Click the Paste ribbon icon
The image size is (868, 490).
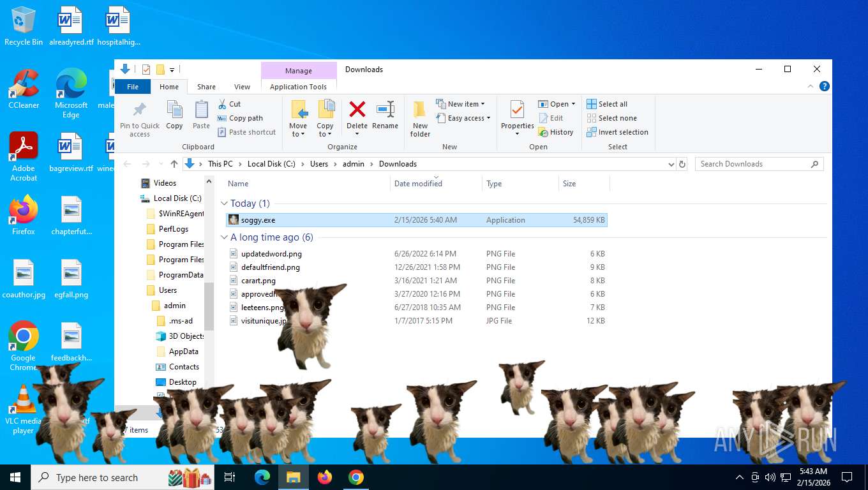[x=201, y=115]
